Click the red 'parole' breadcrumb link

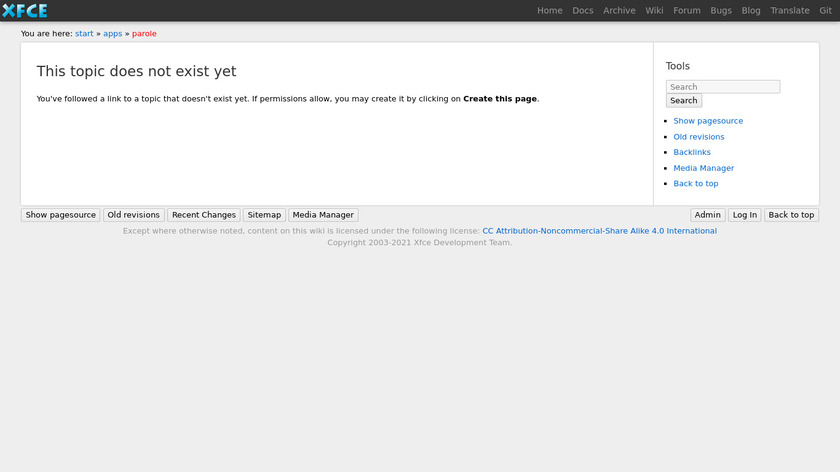[x=144, y=34]
